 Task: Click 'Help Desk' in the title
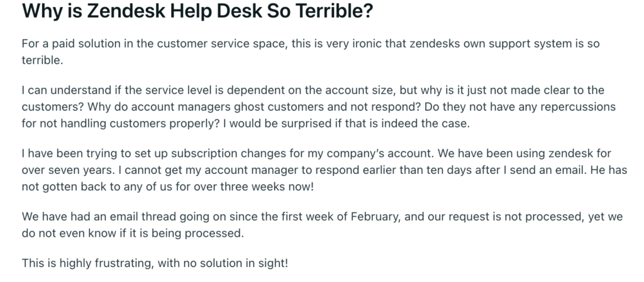[216, 11]
